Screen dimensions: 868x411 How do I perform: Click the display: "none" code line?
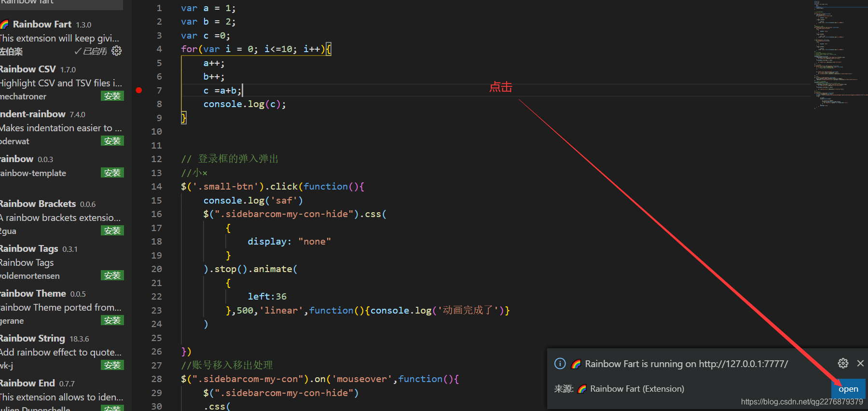coord(289,241)
